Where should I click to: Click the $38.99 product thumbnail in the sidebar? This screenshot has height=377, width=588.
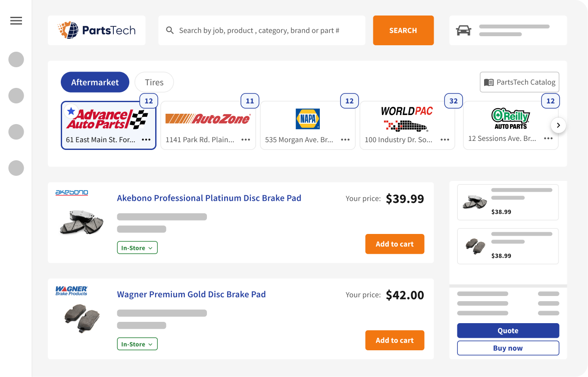point(474,202)
